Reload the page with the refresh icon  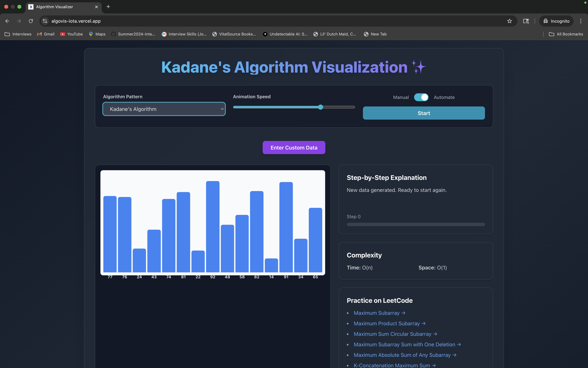tap(31, 21)
